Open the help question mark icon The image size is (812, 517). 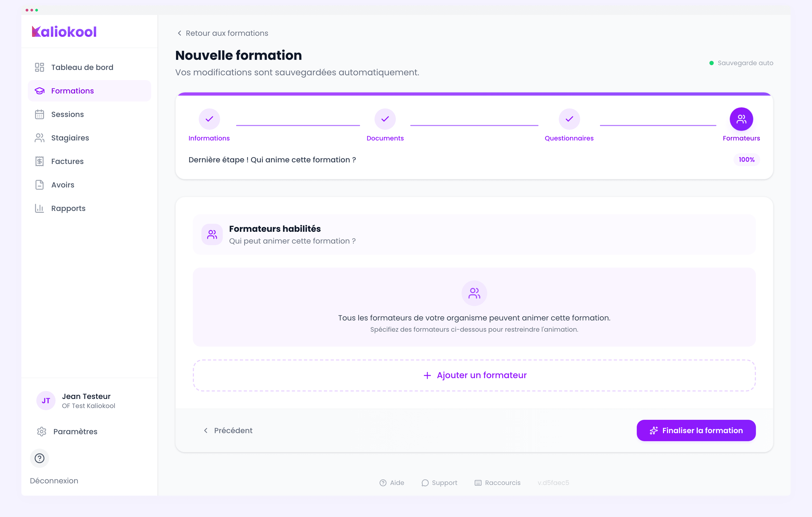tap(40, 458)
